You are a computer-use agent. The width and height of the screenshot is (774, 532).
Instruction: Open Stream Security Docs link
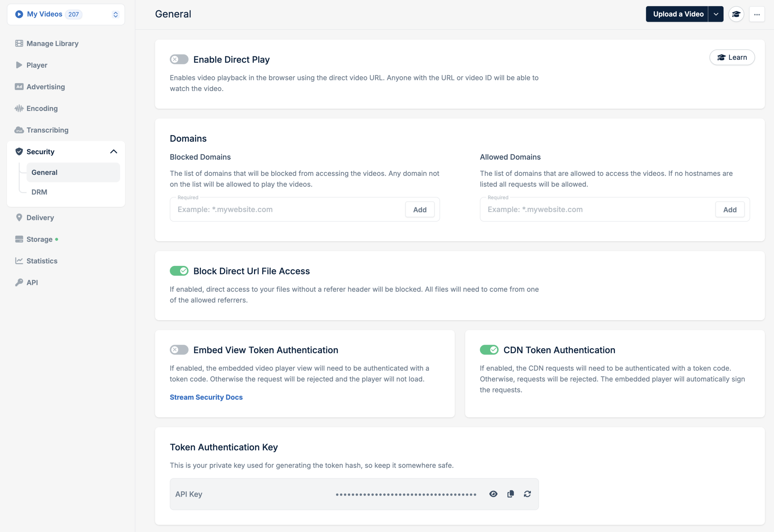(x=206, y=397)
